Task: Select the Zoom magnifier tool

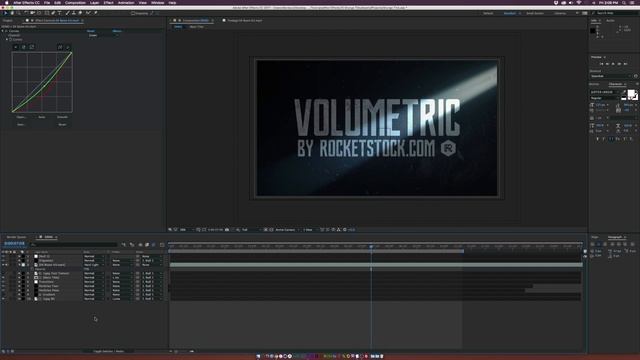Action: point(18,13)
